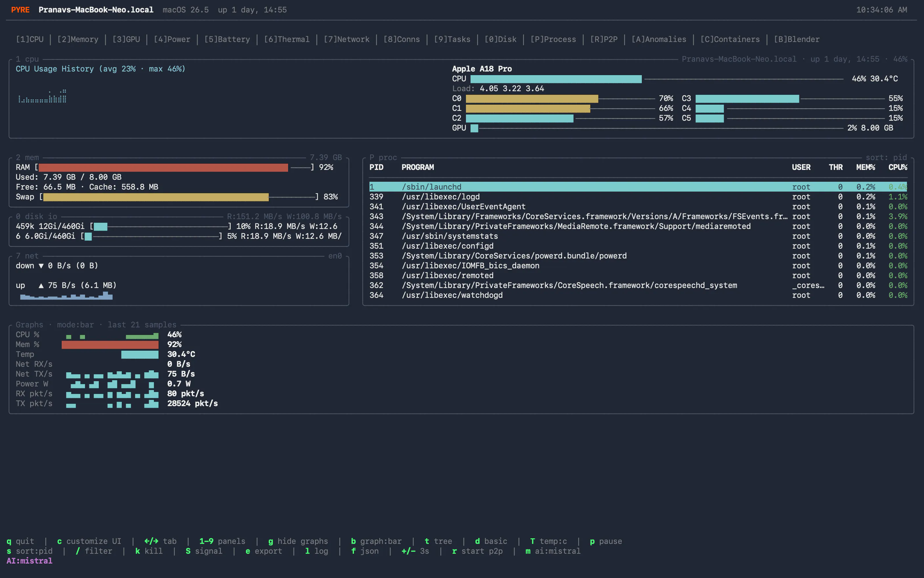Click the PROGRAM column header

[418, 167]
